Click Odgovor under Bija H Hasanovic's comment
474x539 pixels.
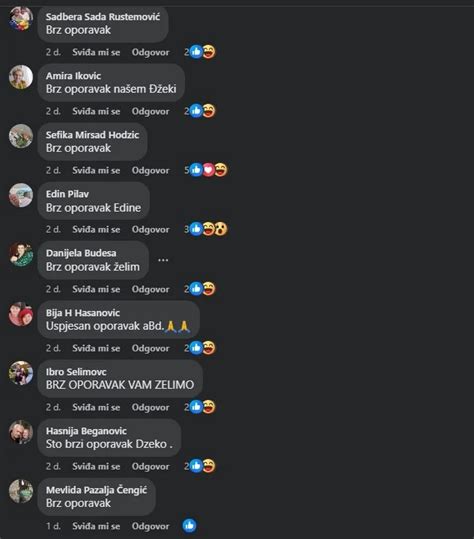pyautogui.click(x=151, y=348)
